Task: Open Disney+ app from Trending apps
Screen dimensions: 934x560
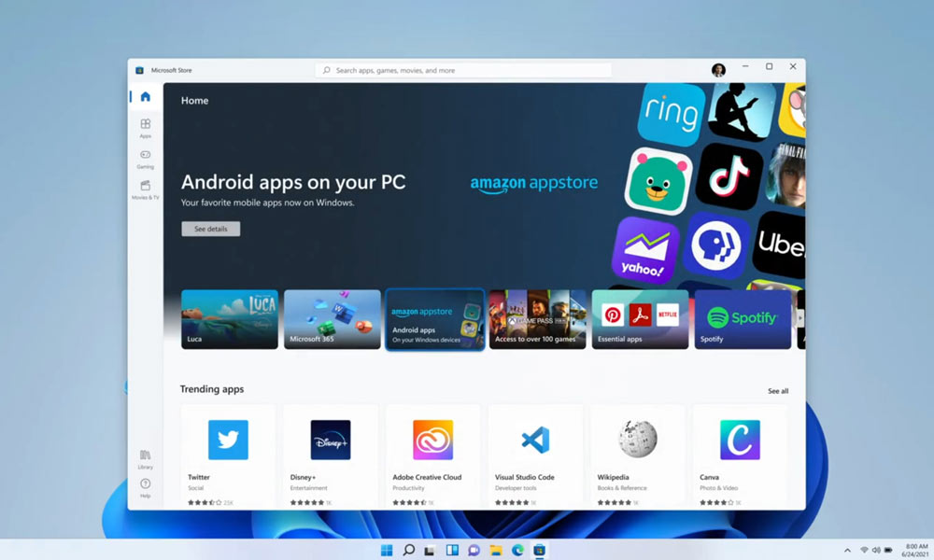Action: click(x=331, y=455)
